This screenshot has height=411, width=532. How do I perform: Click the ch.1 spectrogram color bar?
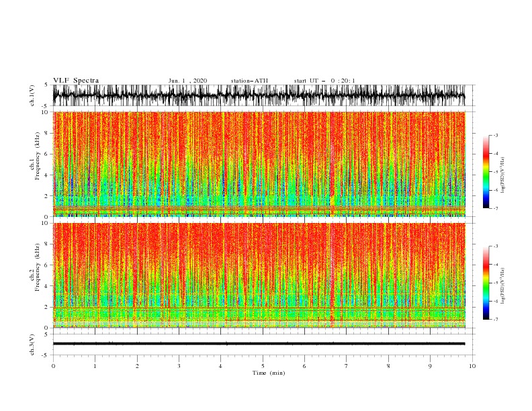(x=486, y=172)
